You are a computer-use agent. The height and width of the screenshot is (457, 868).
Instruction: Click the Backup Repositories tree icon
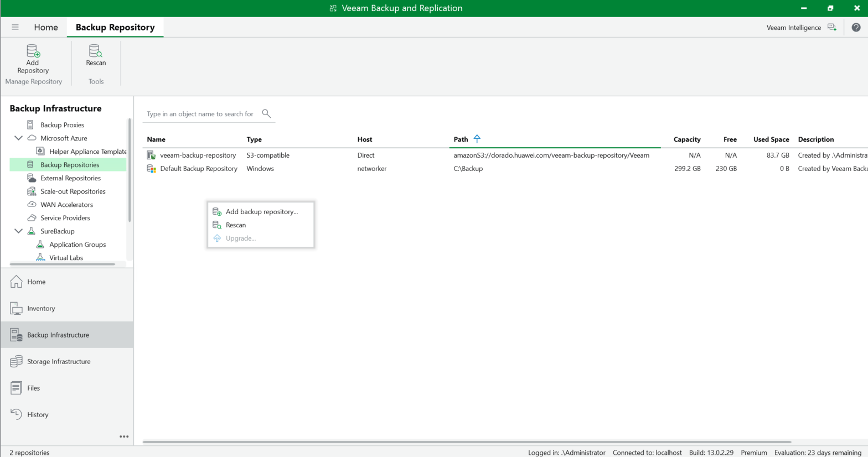30,165
